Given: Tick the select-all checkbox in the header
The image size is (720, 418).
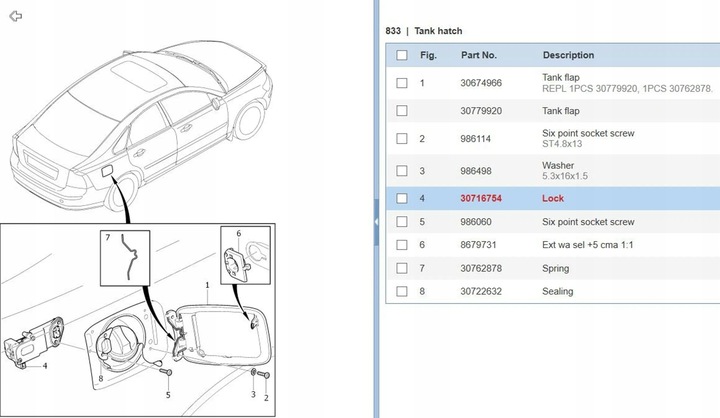Looking at the screenshot, I should pyautogui.click(x=402, y=55).
